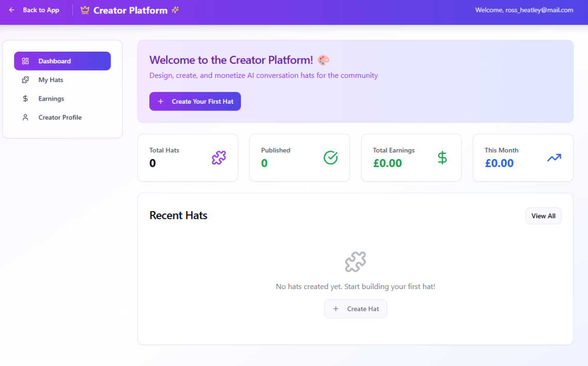Screen dimensions: 588x366
Task: Click the plus icon in Create Hat button
Action: [336, 309]
